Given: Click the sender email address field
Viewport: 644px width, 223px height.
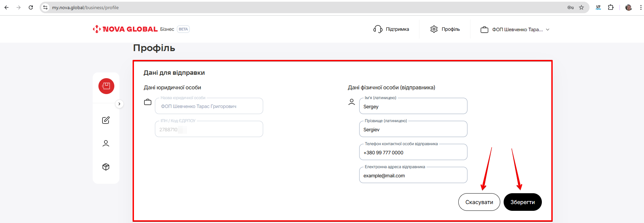Looking at the screenshot, I should pos(413,176).
